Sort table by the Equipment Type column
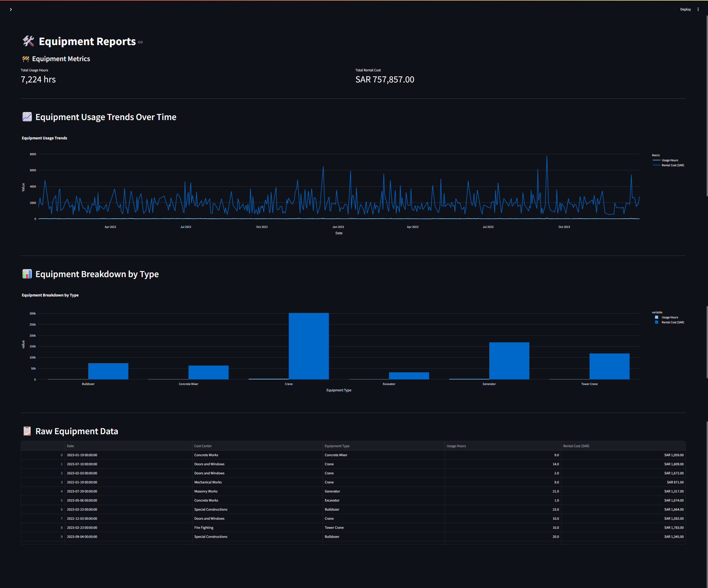 tap(384, 446)
